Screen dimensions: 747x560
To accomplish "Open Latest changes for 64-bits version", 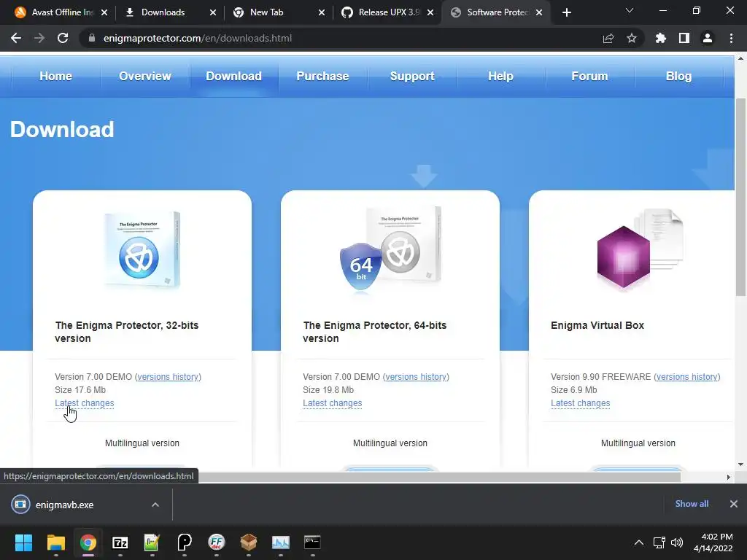I will click(x=333, y=402).
